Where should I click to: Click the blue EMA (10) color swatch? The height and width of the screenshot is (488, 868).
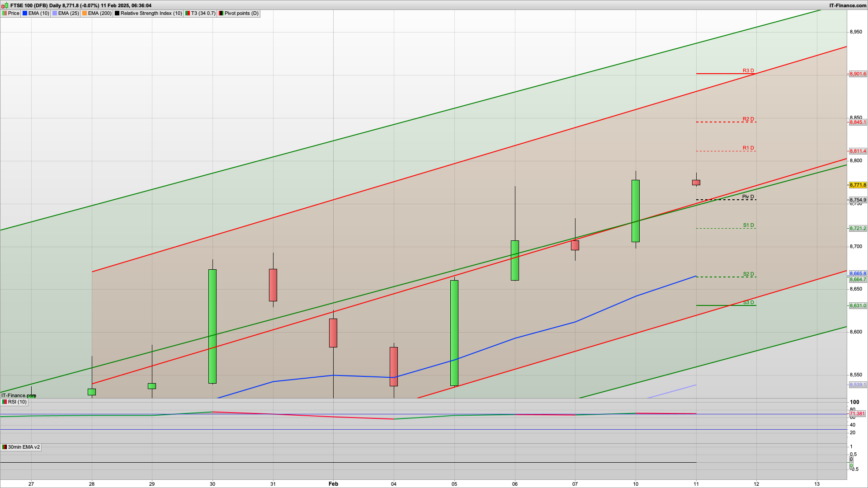[25, 13]
